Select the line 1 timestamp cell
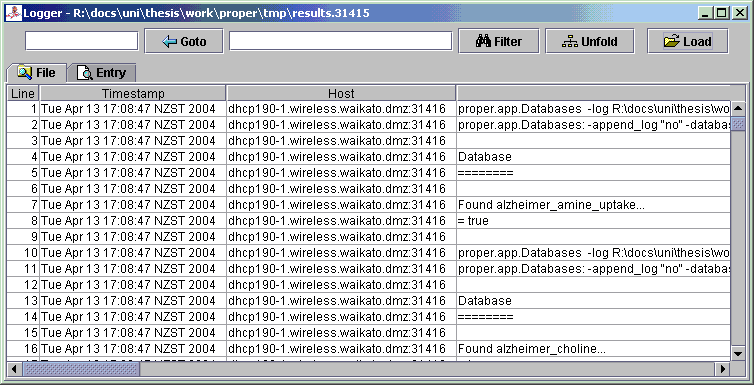 (x=133, y=109)
